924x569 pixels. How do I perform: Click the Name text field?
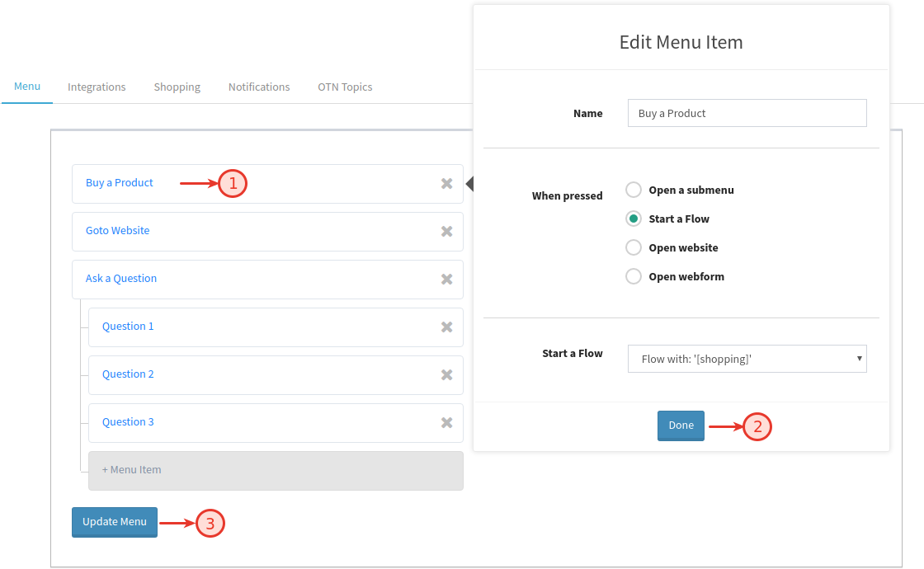coord(747,113)
